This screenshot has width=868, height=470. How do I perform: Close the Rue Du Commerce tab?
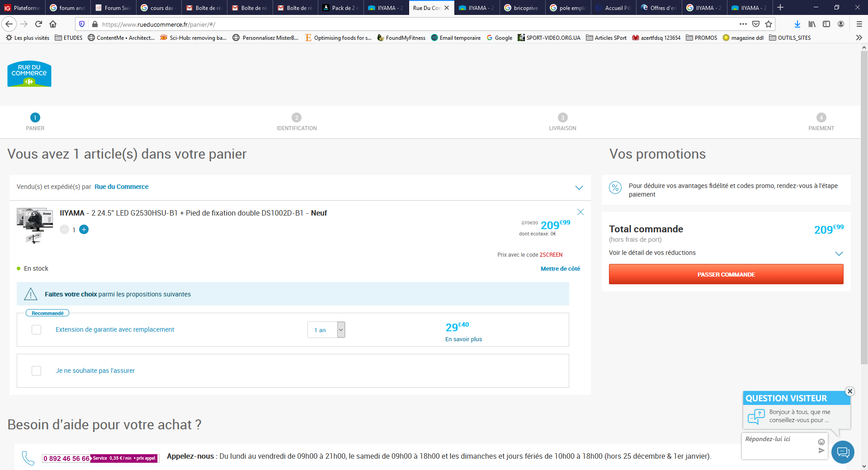click(x=447, y=8)
